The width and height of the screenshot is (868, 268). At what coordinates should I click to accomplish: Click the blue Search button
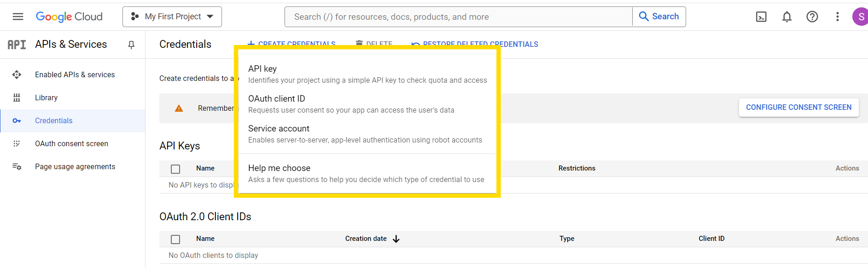(659, 17)
